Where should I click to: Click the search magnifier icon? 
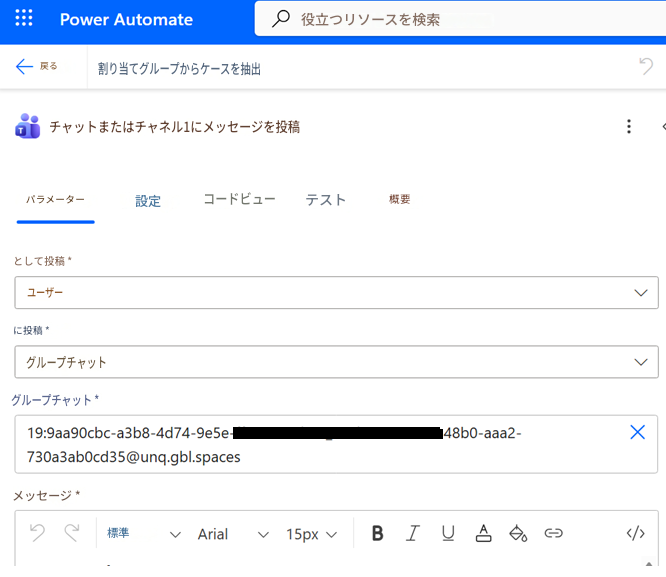tap(281, 19)
